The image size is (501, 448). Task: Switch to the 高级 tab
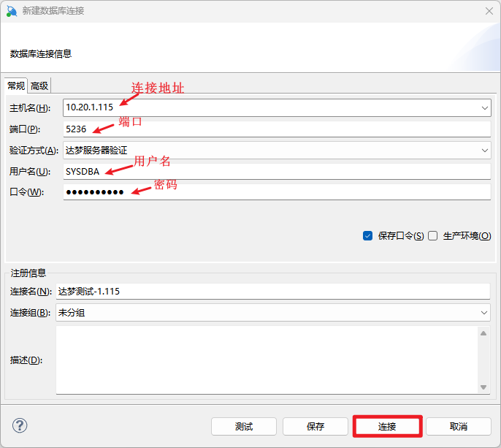[39, 86]
